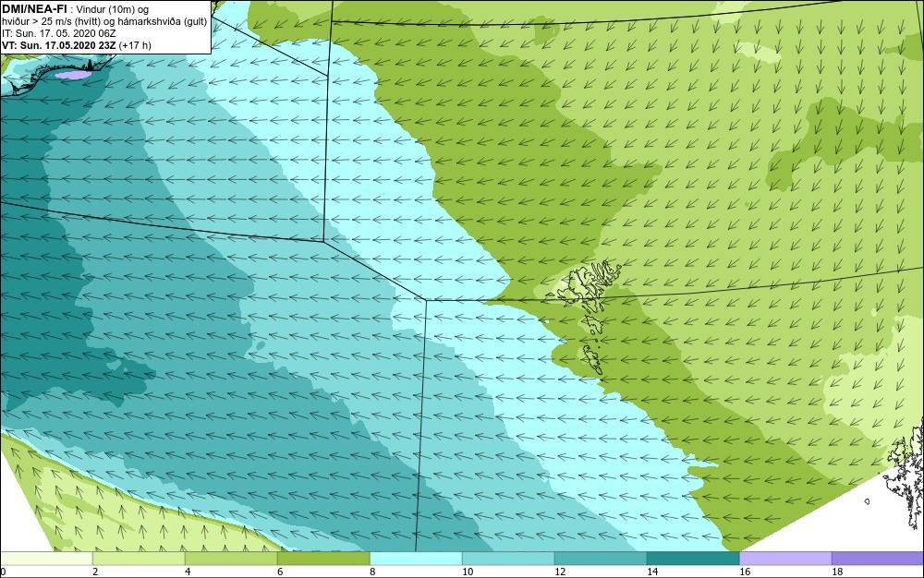This screenshot has width=924, height=578.
Task: Click the 'VT: Sun. 17.05.2020 23Z' valid time
Action: (x=59, y=45)
